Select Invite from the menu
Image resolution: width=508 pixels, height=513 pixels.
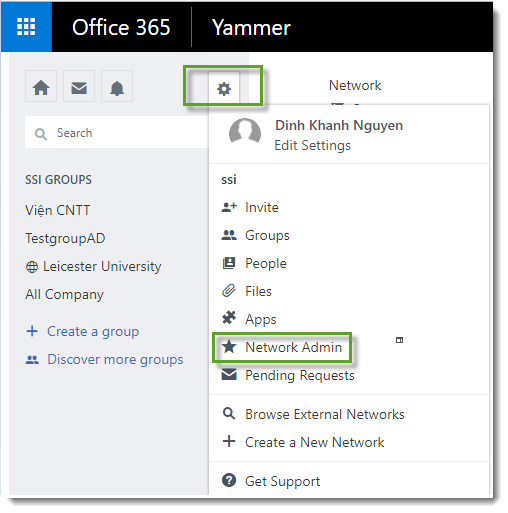click(262, 207)
